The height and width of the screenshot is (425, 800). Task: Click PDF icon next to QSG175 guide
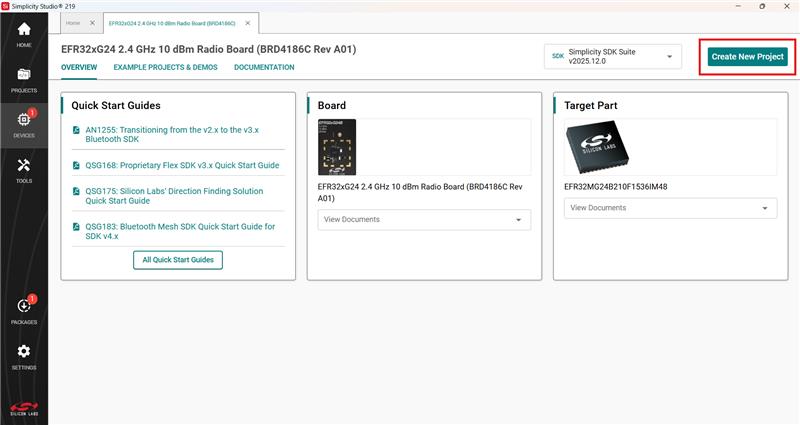pos(76,191)
